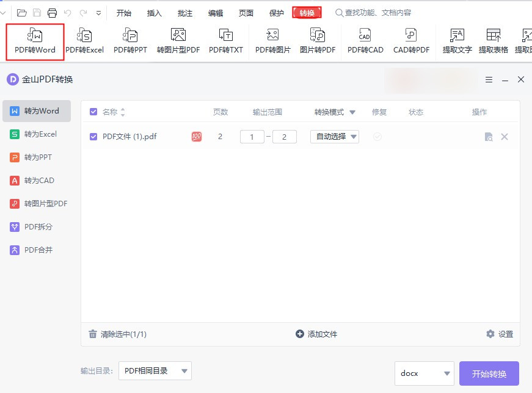Toggle the 修复 status indicator for the file
The width and height of the screenshot is (532, 393).
(x=377, y=137)
